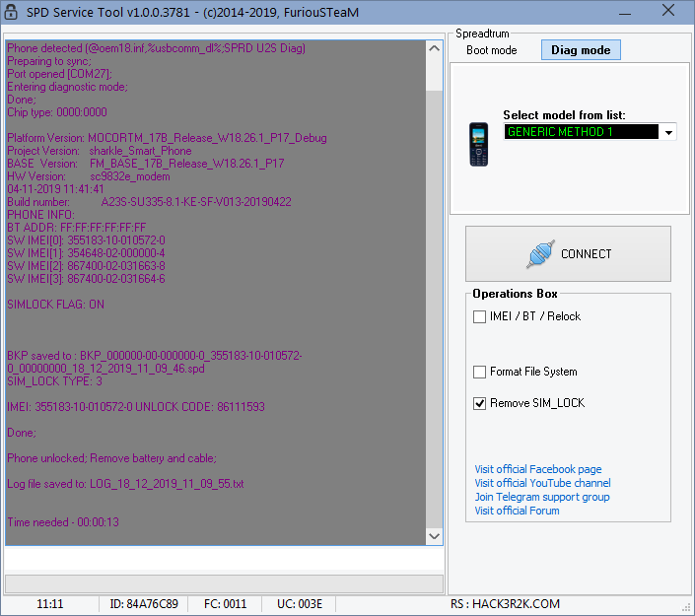Image resolution: width=695 pixels, height=616 pixels.
Task: Click the 'UNLOCK CODE: 86111593' log line
Action: [136, 407]
